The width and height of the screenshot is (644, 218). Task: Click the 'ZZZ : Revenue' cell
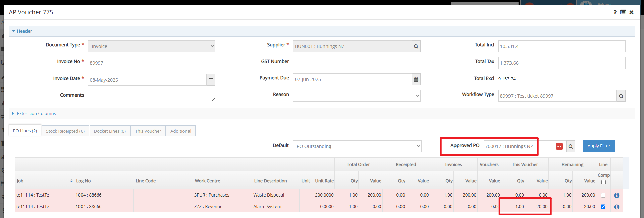click(222, 207)
